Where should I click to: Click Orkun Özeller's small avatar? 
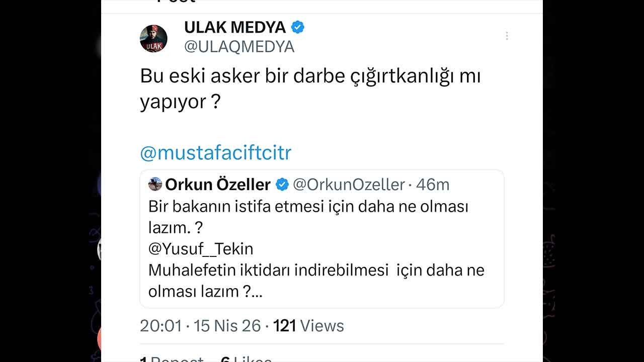point(155,184)
